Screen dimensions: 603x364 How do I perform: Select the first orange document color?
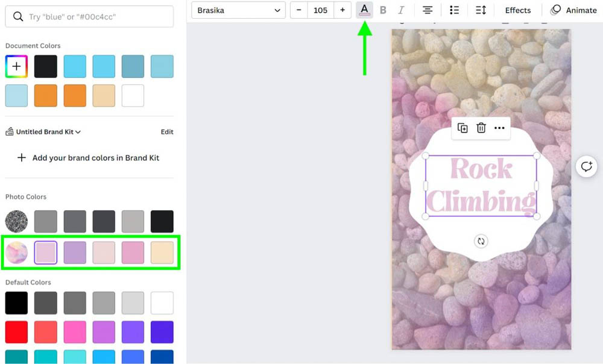pos(46,96)
